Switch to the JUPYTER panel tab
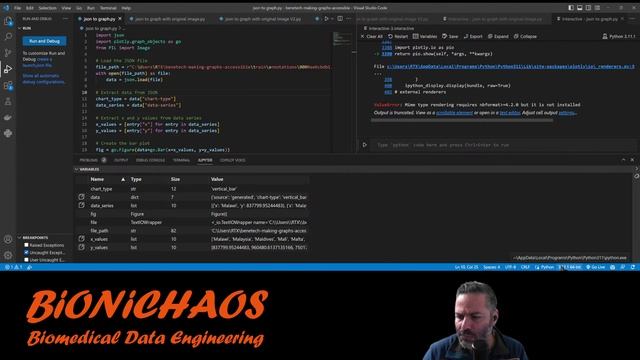Screen dimensions: 640x360 tap(205, 160)
